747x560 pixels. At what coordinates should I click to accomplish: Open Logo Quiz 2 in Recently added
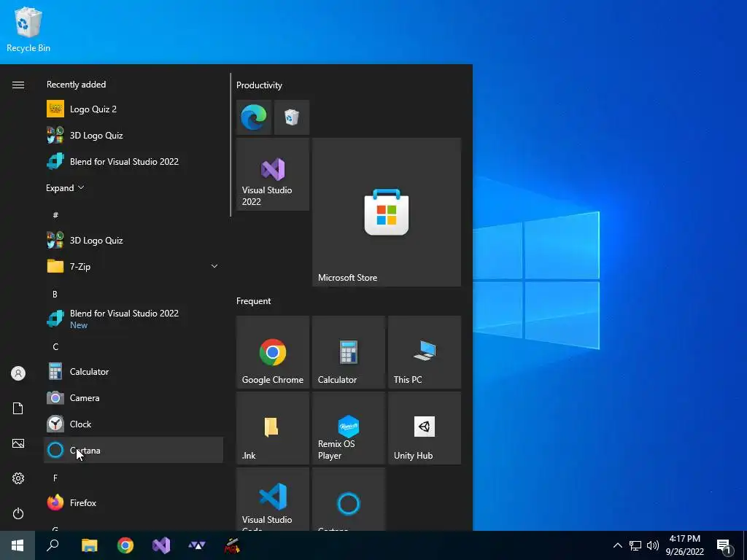pos(133,109)
